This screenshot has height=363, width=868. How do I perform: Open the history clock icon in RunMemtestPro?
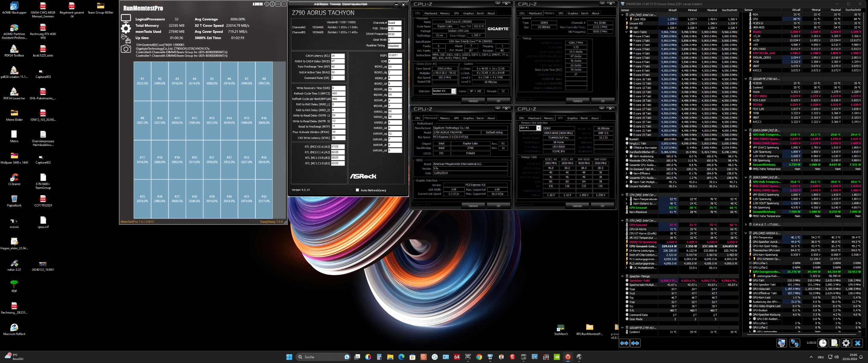coord(267,4)
